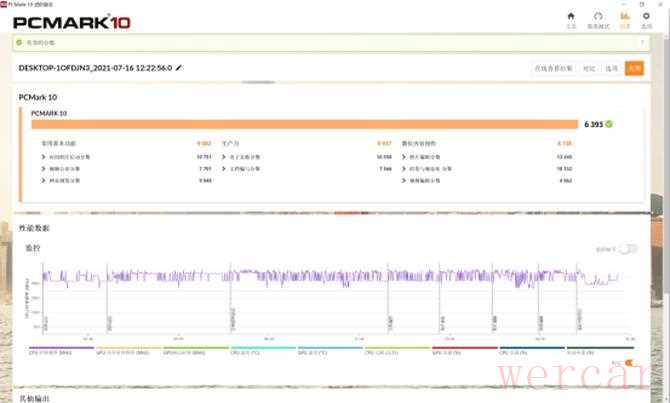Click the orange PCMARK 10 score bar
The width and height of the screenshot is (670, 403).
[304, 124]
